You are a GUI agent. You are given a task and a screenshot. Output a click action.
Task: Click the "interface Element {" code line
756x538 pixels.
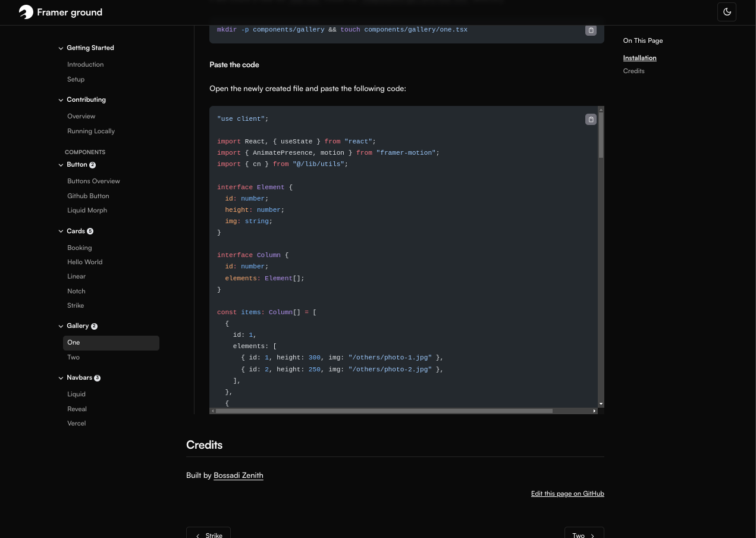tap(255, 187)
